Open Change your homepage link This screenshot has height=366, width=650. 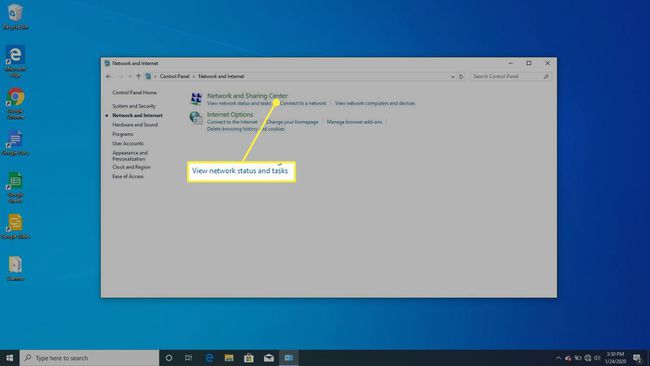[292, 122]
